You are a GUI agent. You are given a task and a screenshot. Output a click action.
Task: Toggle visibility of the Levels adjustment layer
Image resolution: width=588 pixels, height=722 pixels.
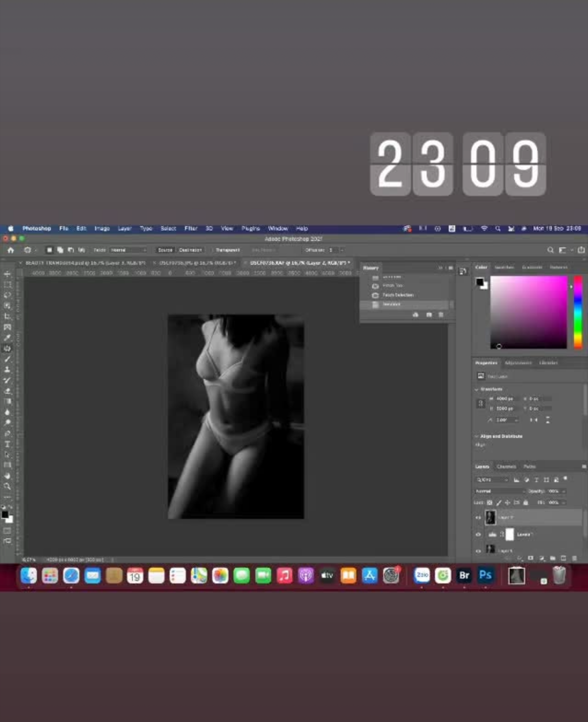tap(478, 535)
